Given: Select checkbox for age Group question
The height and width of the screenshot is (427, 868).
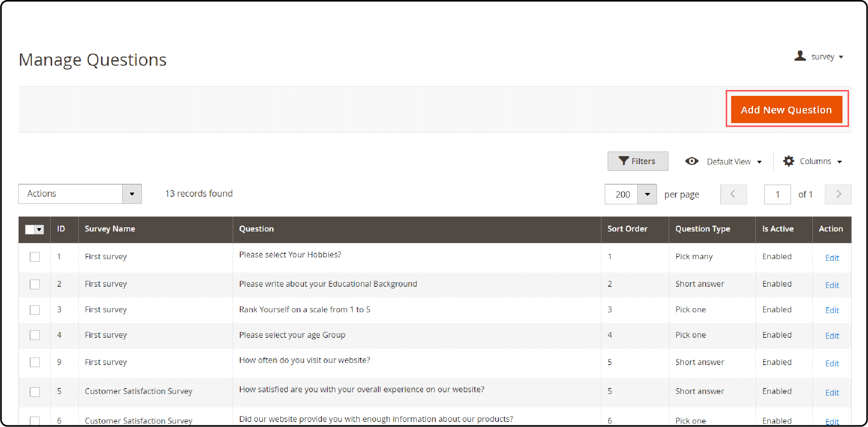Looking at the screenshot, I should (35, 335).
